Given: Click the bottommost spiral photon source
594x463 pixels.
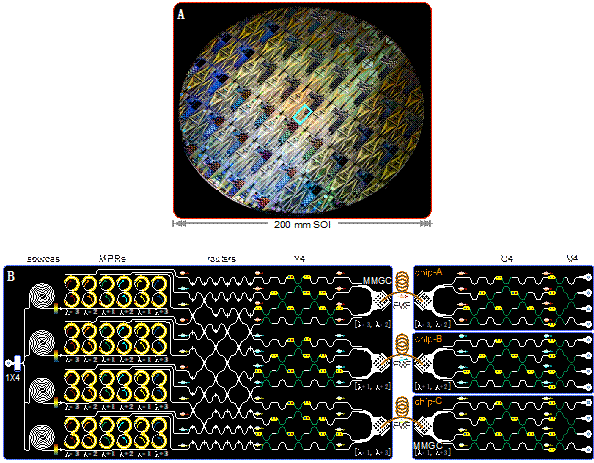Looking at the screenshot, I should (x=42, y=437).
